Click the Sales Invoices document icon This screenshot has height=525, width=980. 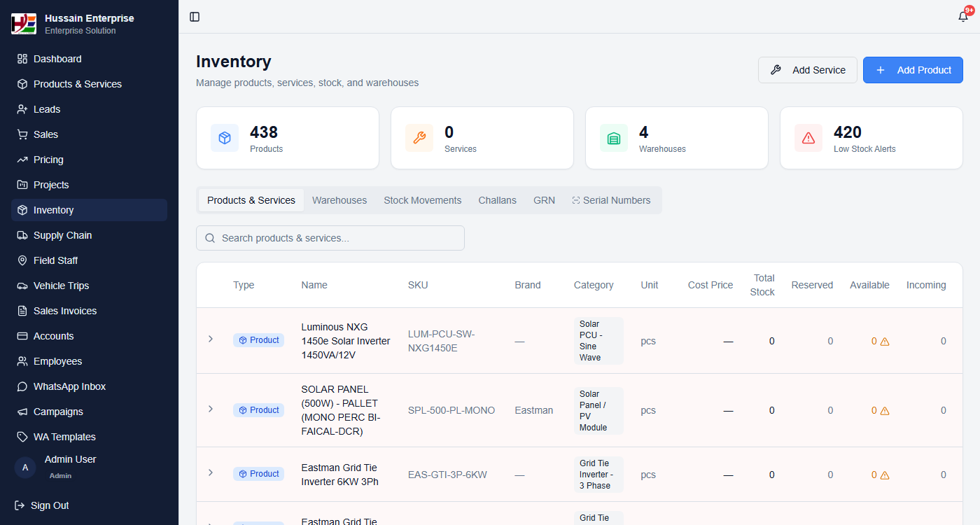(22, 311)
